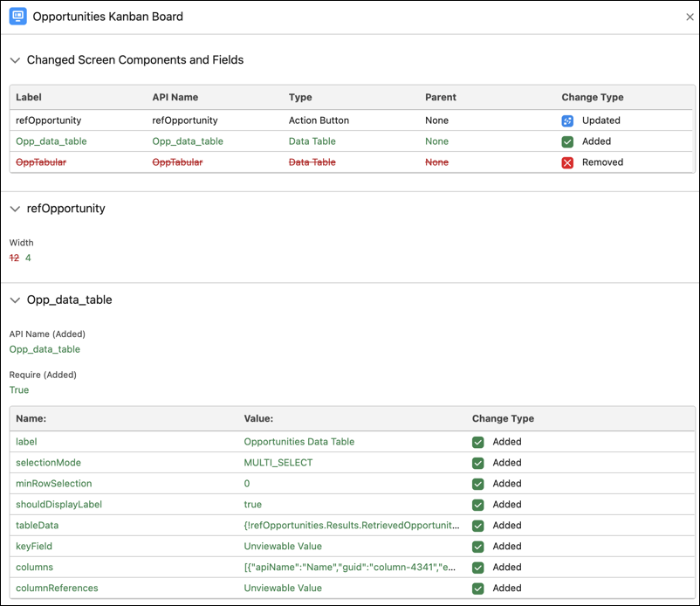Viewport: 700px width, 606px height.
Task: Close the Opportunities Kanban Board dialog
Action: pos(690,17)
